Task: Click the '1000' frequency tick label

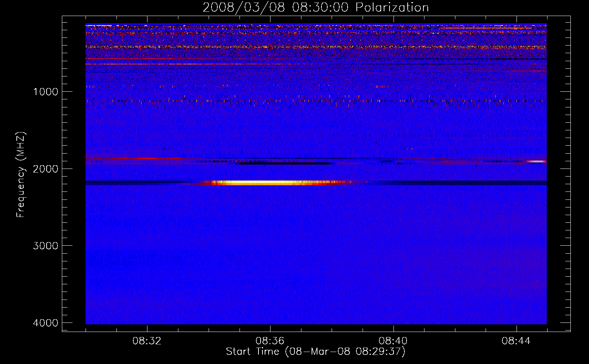Action: (x=46, y=91)
